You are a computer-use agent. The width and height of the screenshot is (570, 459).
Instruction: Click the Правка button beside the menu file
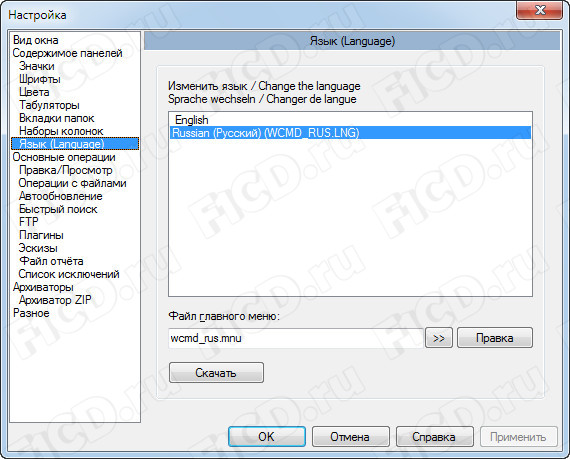pyautogui.click(x=494, y=338)
